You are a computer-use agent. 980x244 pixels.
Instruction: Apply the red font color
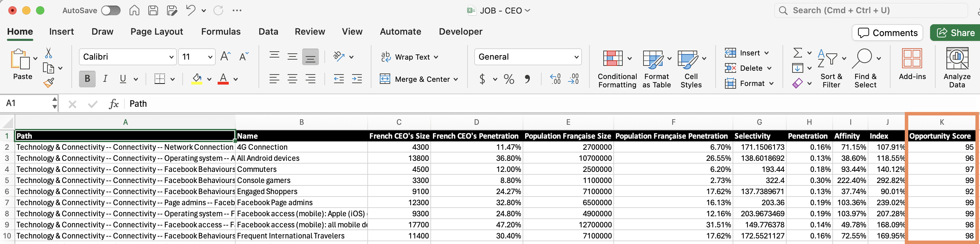pos(223,79)
